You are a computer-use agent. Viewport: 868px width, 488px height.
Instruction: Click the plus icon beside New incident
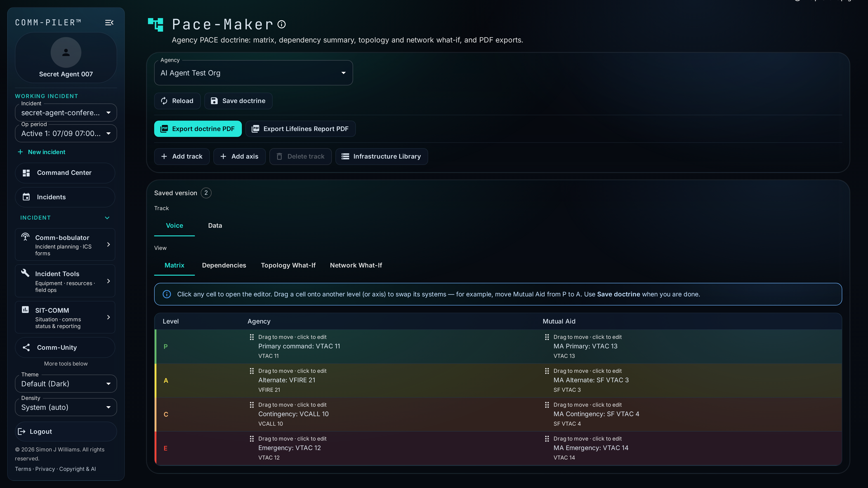(x=20, y=152)
